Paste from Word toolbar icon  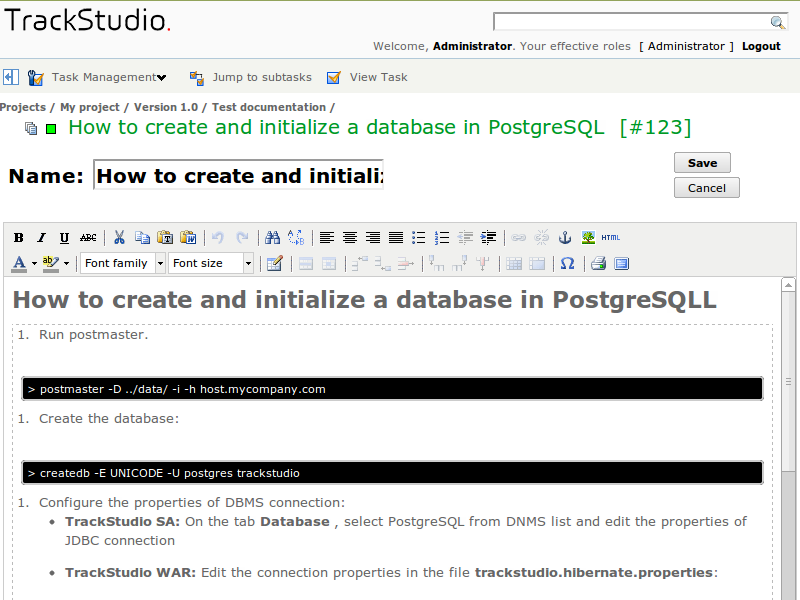tap(188, 237)
